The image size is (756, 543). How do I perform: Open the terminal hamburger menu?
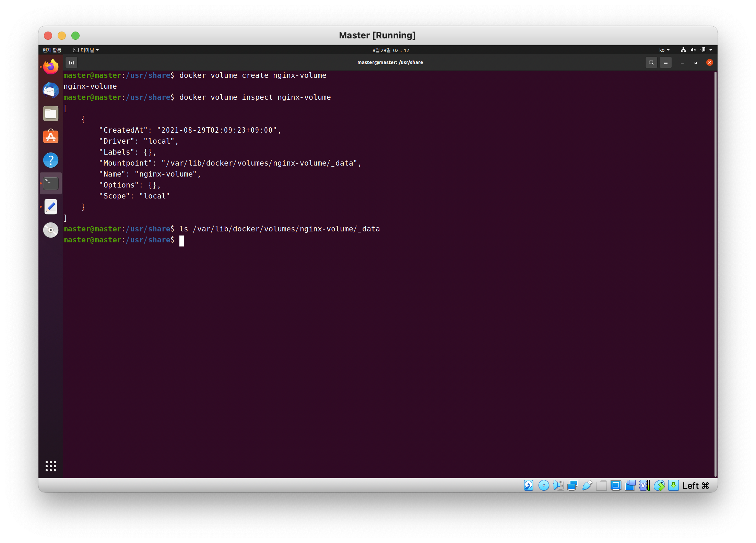coord(666,62)
